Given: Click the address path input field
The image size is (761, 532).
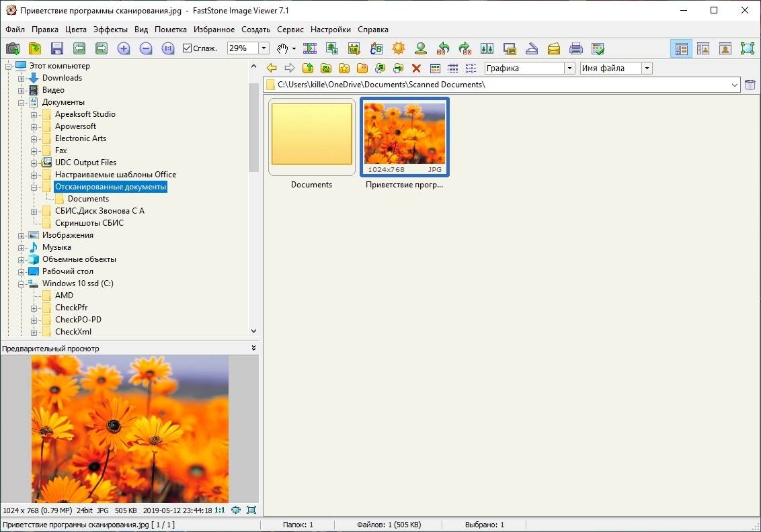Looking at the screenshot, I should click(x=502, y=85).
